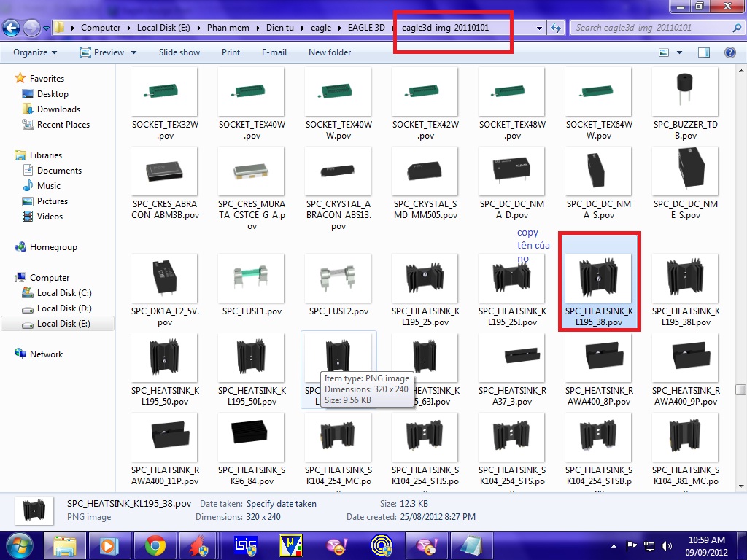Click the file list scrollbar thumb
Viewport: 747px width, 560px height.
[740, 389]
